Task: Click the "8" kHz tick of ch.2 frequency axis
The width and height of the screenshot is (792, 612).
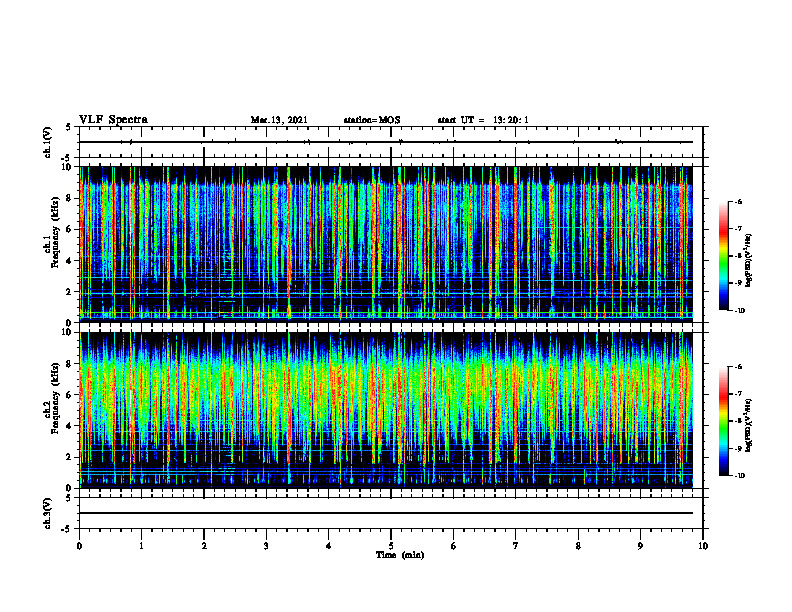Action: pyautogui.click(x=69, y=364)
